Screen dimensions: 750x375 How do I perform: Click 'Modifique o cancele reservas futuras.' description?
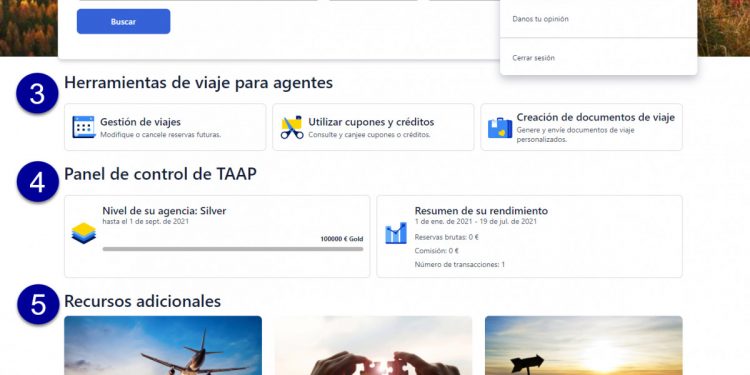(161, 135)
